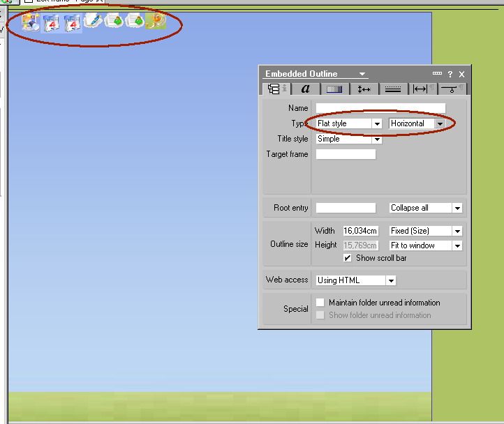This screenshot has height=424, width=504.
Task: Open the Font tab with italic 'a'
Action: click(306, 89)
